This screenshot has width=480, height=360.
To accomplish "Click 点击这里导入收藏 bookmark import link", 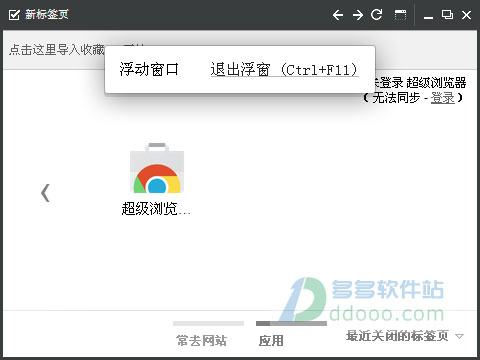I will coord(57,50).
